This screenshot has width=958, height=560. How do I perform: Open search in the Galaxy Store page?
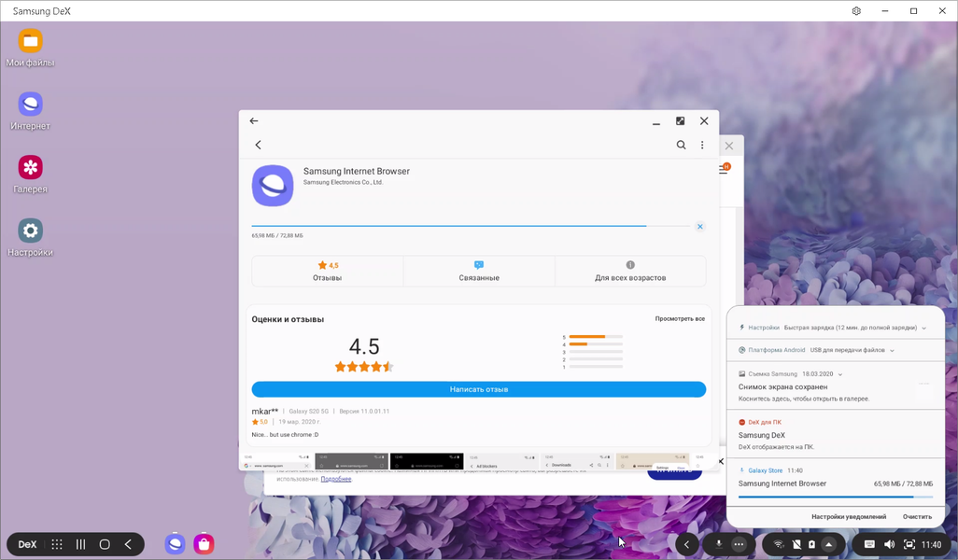pos(681,145)
